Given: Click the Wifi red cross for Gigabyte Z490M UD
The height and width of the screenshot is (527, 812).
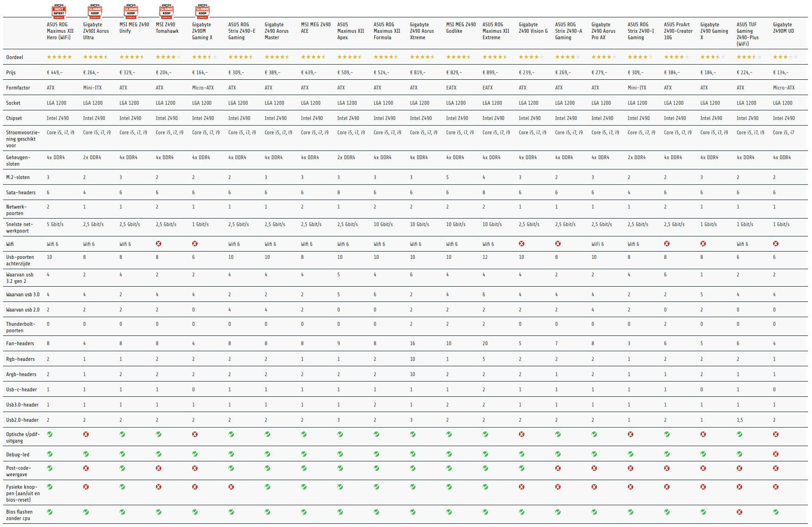Looking at the screenshot, I should coord(776,244).
